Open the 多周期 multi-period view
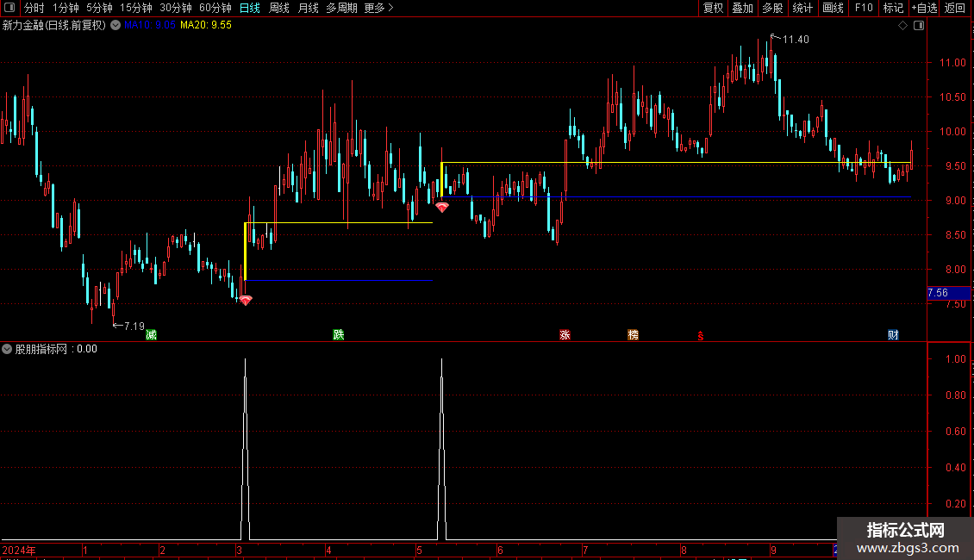 pyautogui.click(x=341, y=8)
